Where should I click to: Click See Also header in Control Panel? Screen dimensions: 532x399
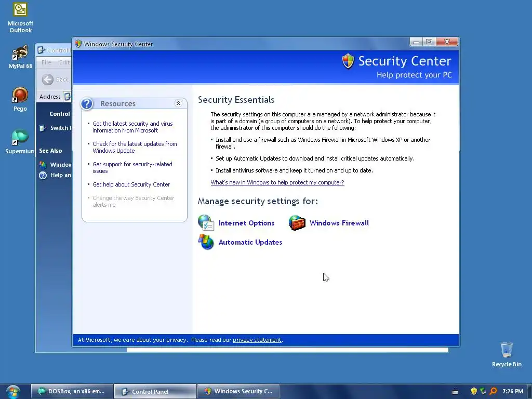tap(50, 151)
